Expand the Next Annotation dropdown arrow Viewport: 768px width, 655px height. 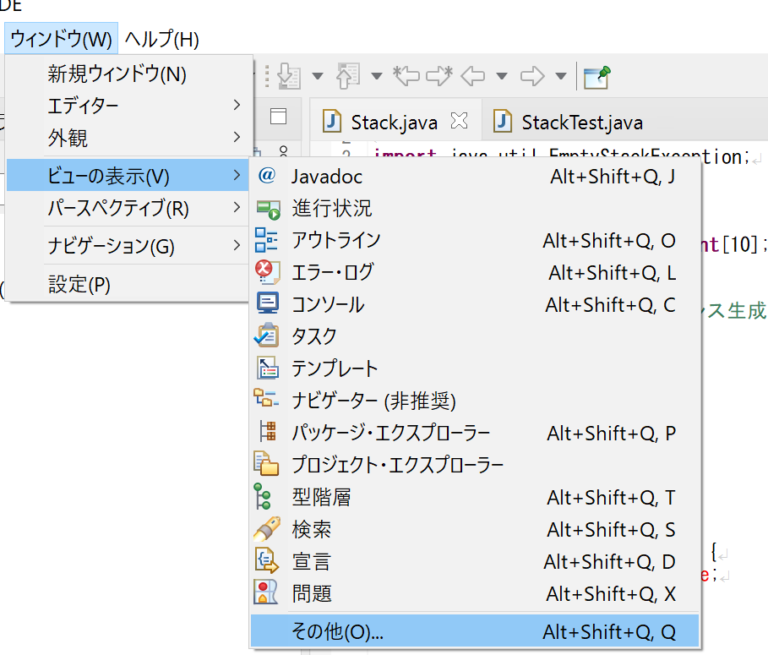tap(317, 76)
